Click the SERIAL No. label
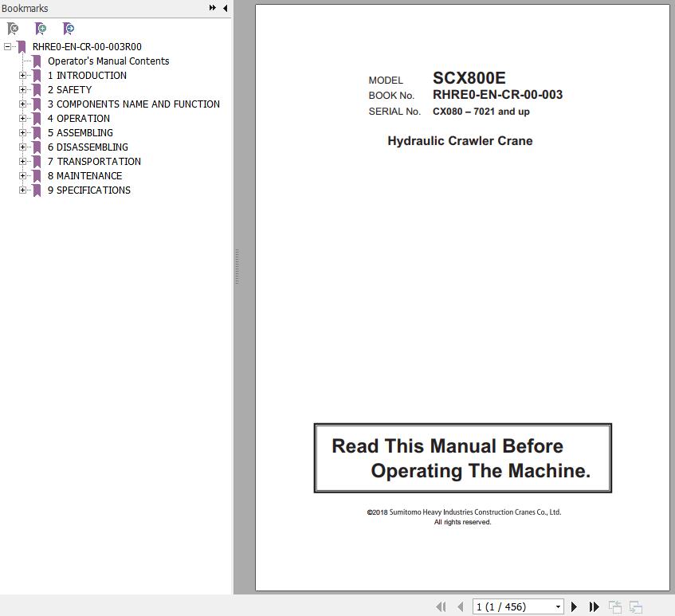 pyautogui.click(x=394, y=112)
